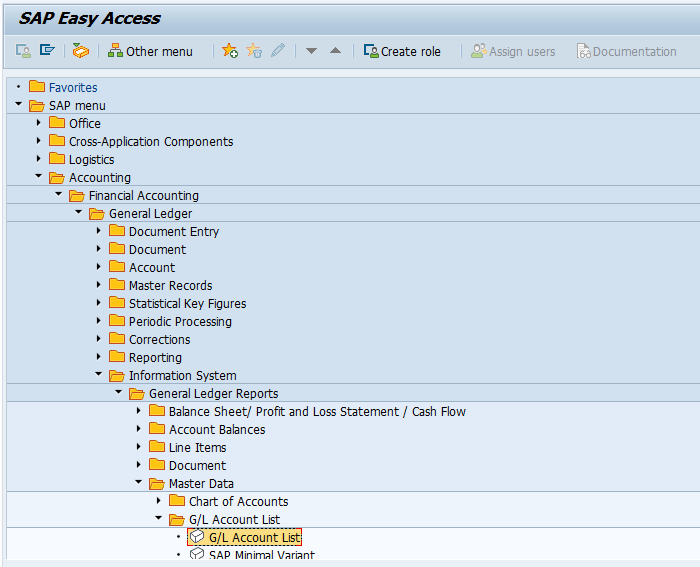Select the Information System label

point(183,375)
